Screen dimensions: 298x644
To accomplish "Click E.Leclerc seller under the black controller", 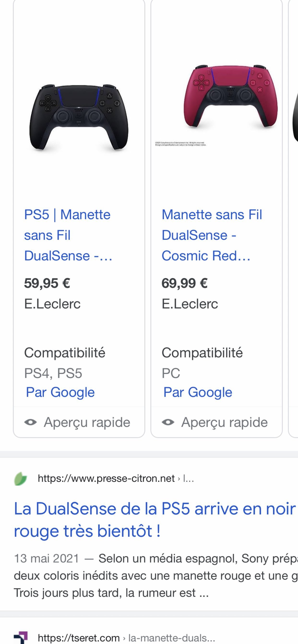I will (x=52, y=304).
